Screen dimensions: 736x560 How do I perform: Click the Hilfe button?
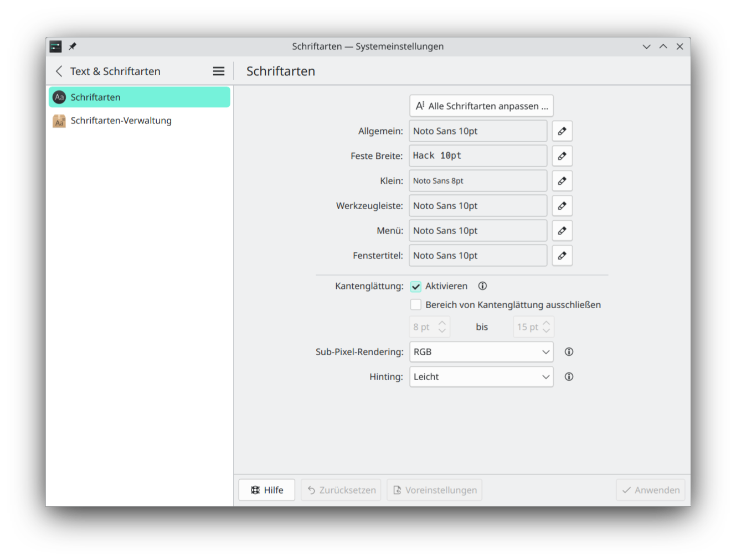coord(267,490)
